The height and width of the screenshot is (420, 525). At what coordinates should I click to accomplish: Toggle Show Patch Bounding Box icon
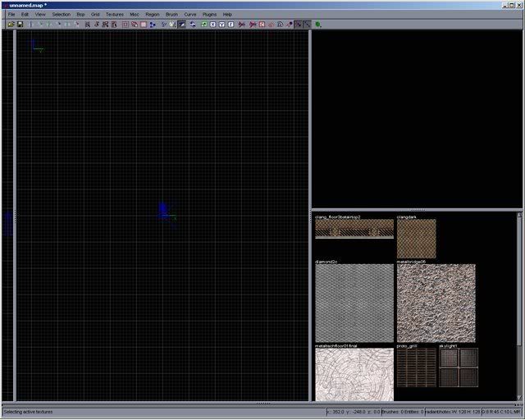(x=253, y=24)
